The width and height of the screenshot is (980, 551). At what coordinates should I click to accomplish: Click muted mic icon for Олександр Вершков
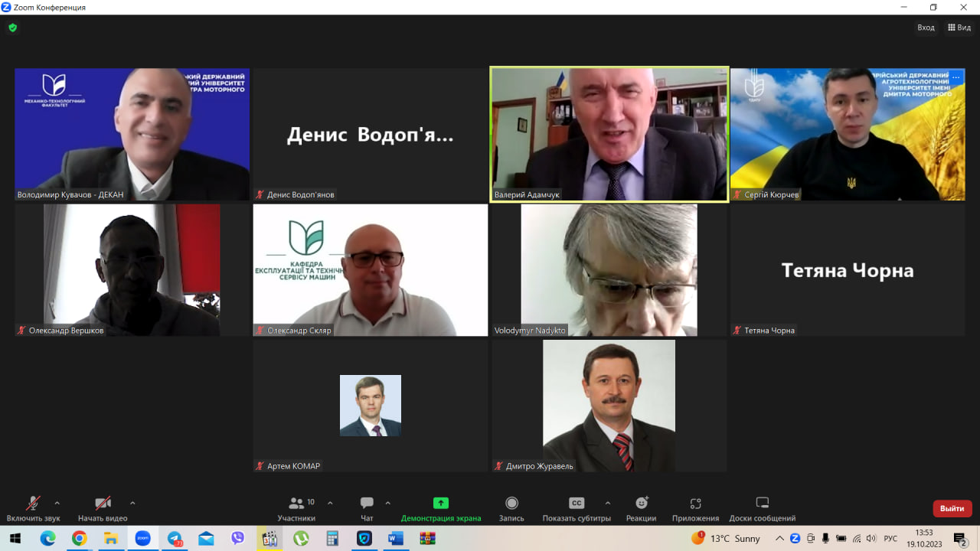[22, 331]
